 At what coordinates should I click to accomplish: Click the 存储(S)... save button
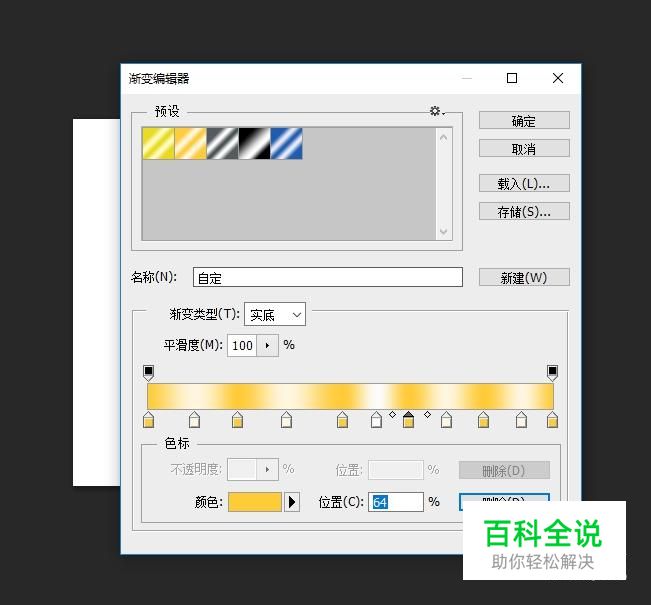point(524,211)
